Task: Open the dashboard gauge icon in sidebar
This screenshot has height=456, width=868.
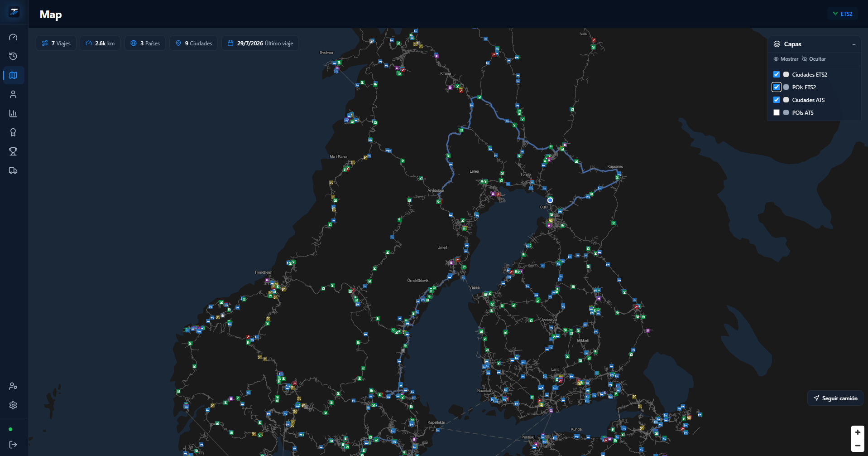Action: click(13, 37)
